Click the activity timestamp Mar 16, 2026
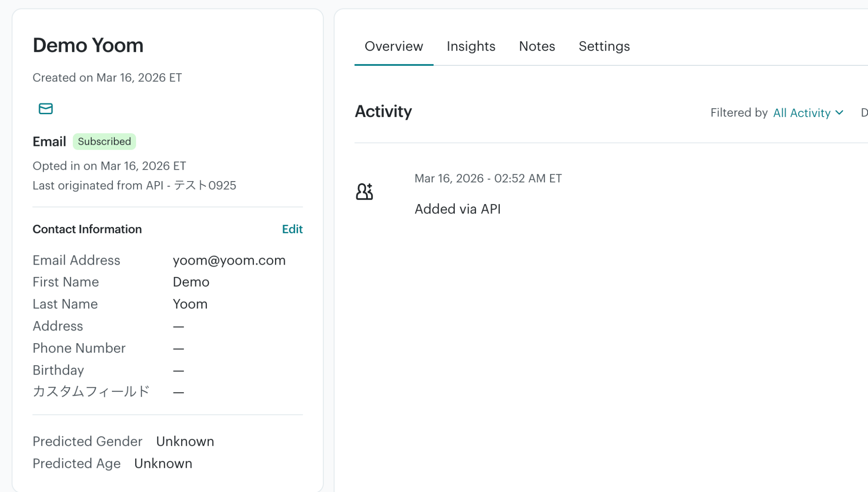The width and height of the screenshot is (868, 492). (x=488, y=179)
